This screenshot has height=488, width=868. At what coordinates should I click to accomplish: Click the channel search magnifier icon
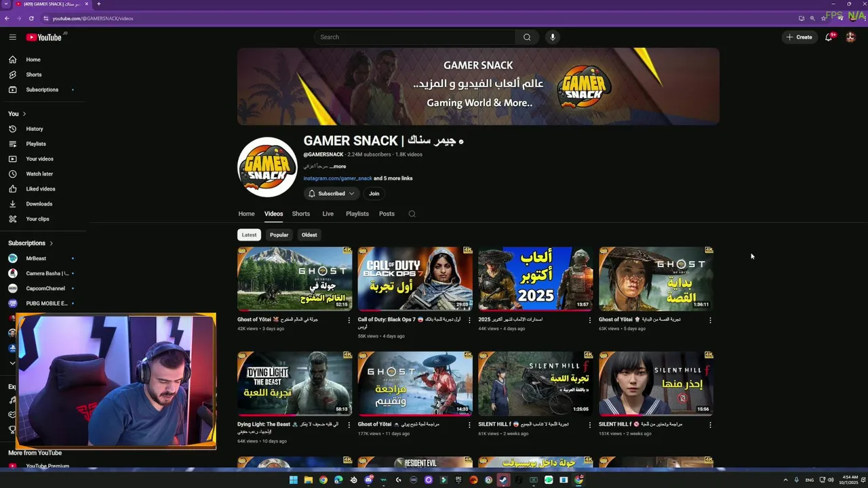tap(412, 214)
